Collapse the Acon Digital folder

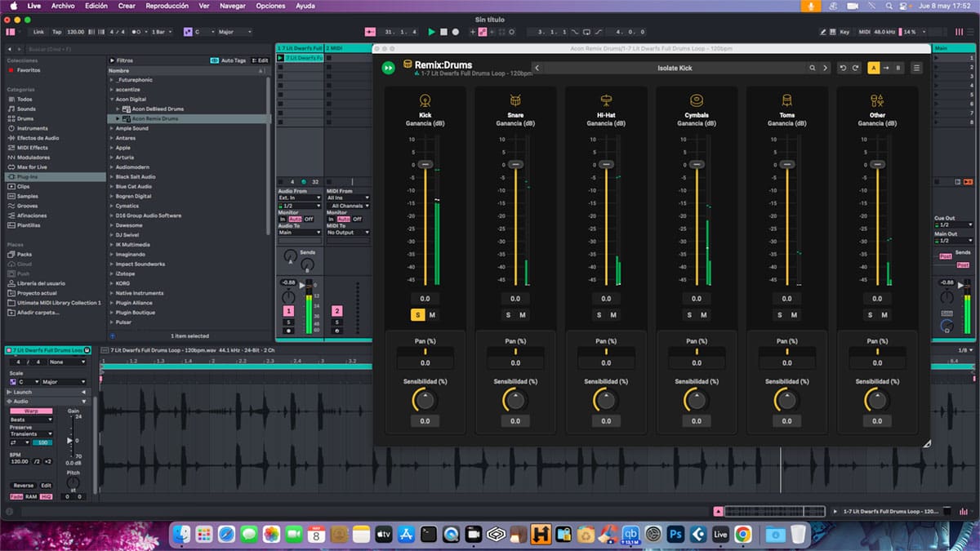[112, 99]
